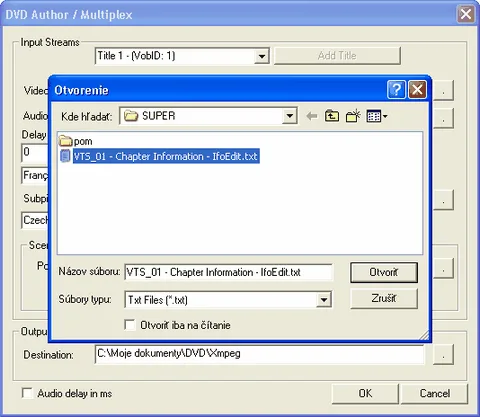Close the Otvorenie dialog
The width and height of the screenshot is (480, 417).
[417, 90]
